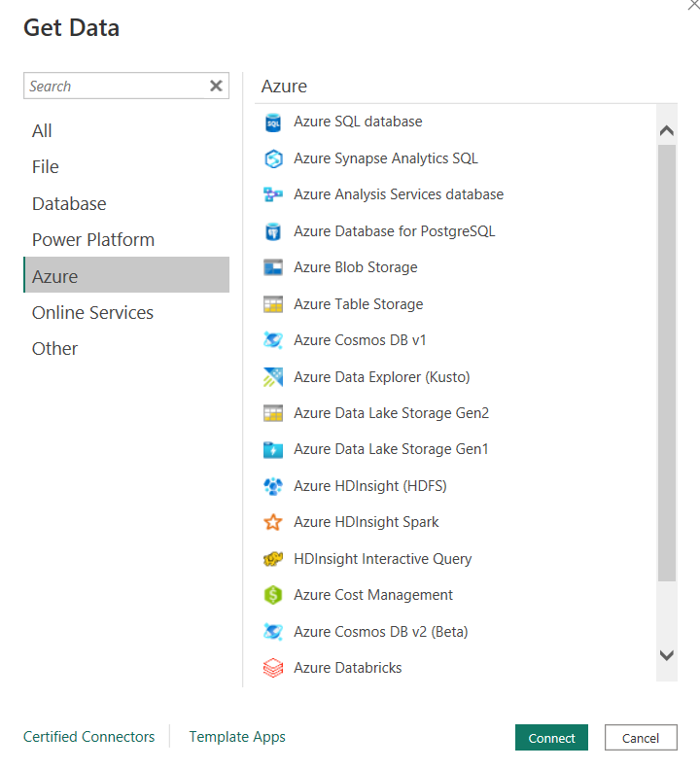Click the Azure Cost Management icon
The width and height of the screenshot is (700, 769).
click(273, 595)
